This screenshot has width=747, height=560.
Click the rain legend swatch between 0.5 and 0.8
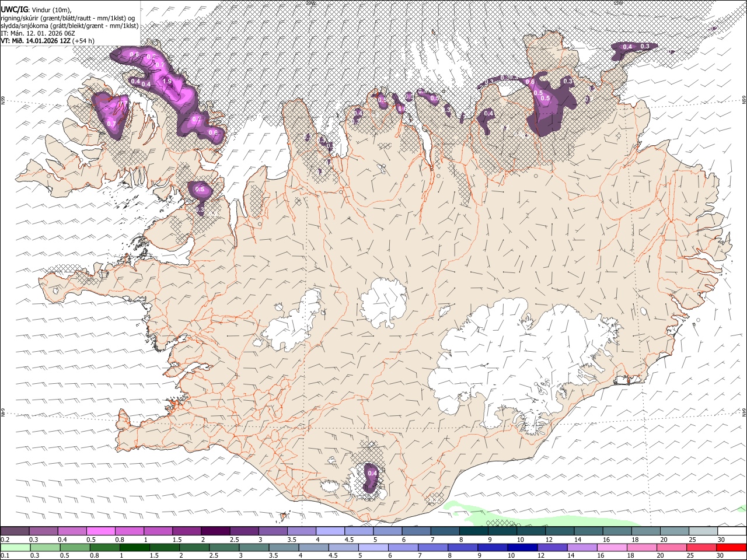[75, 547]
